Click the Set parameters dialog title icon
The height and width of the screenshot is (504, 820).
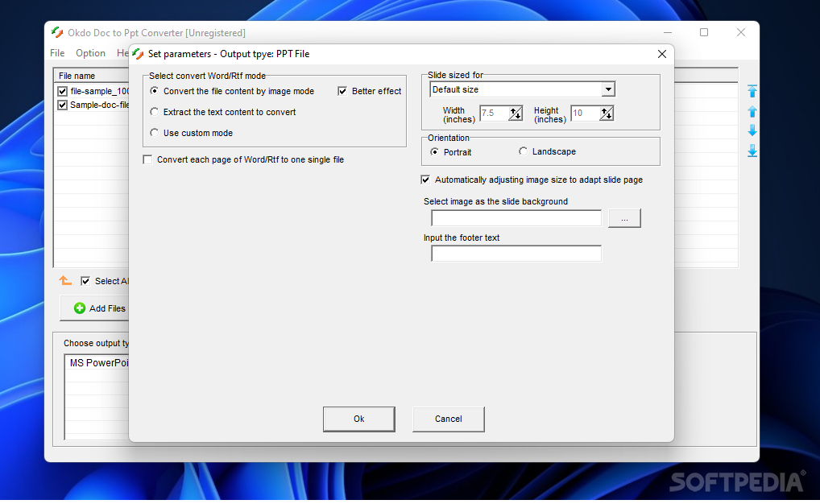click(138, 54)
